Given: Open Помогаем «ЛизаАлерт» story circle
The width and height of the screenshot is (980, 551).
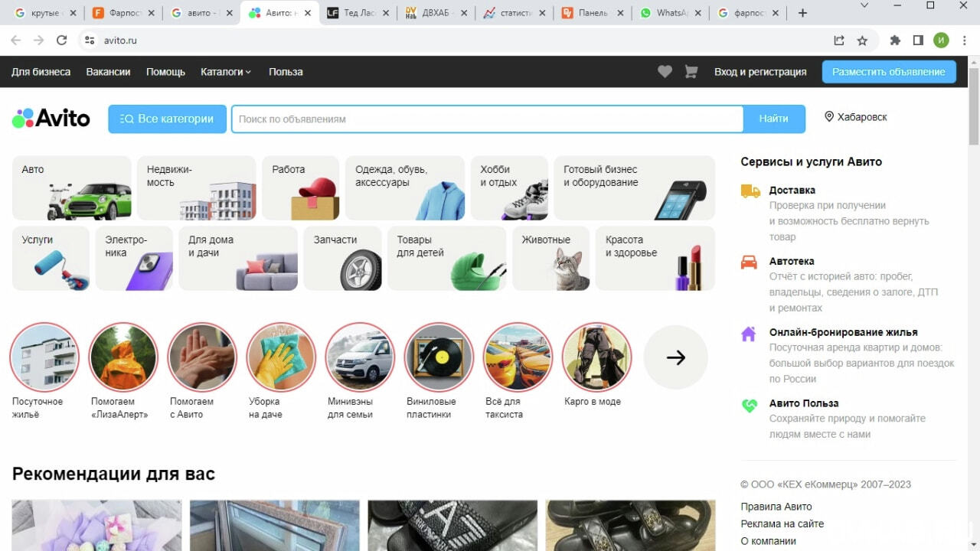Looking at the screenshot, I should pos(123,357).
